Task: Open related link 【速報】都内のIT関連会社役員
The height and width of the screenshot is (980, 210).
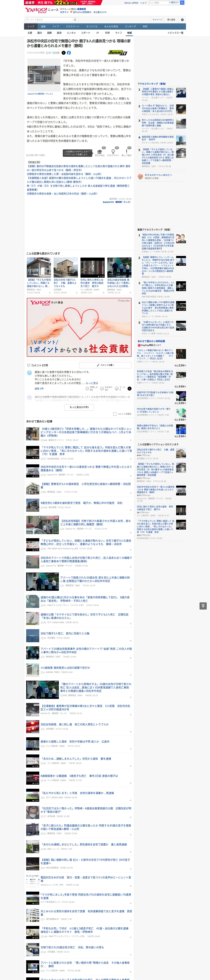Action: [79, 168]
